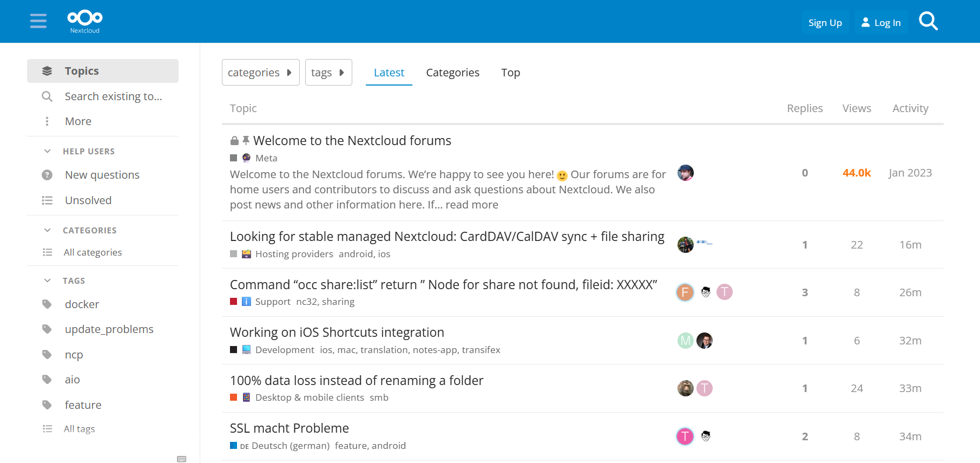Click red Support category color square

tap(234, 302)
